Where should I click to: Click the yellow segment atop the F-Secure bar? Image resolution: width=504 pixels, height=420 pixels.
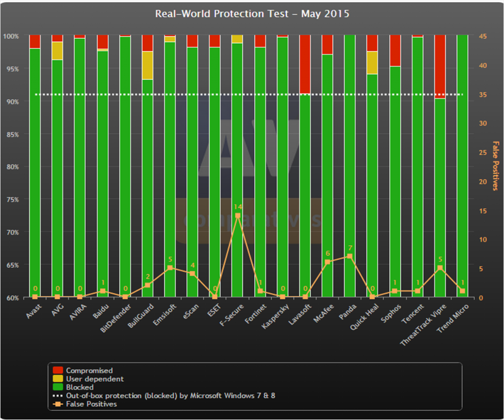tap(237, 39)
